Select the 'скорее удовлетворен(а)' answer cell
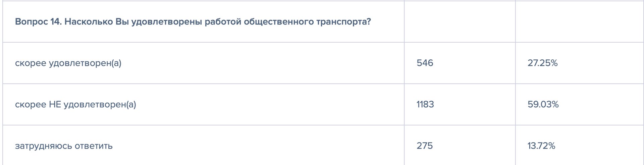 tap(68, 63)
